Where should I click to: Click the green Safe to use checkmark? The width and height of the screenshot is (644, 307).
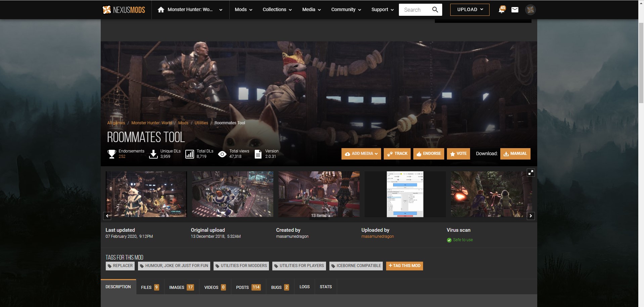click(x=449, y=240)
